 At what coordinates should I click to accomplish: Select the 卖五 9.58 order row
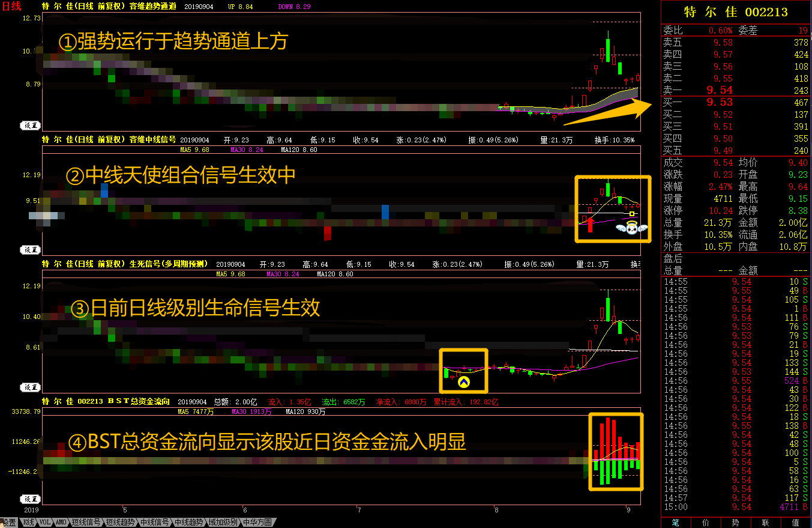[x=736, y=43]
